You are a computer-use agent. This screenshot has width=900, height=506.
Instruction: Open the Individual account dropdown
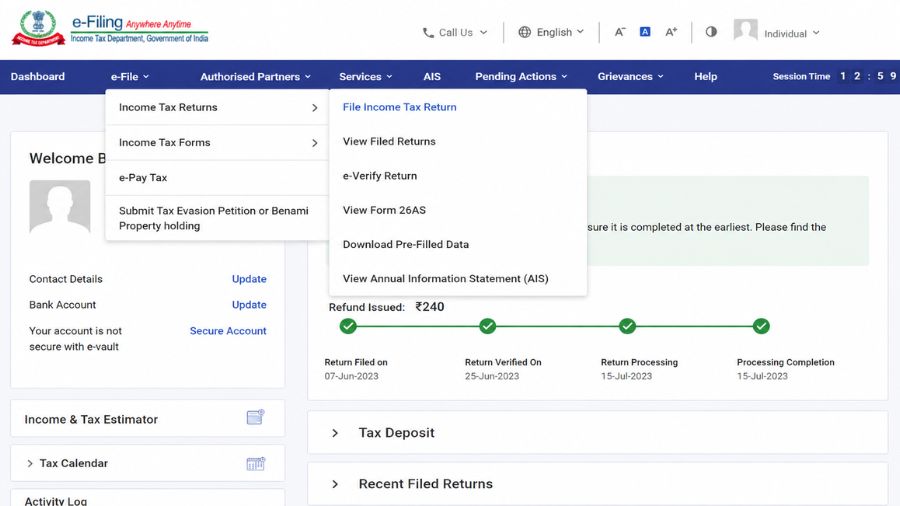(792, 33)
